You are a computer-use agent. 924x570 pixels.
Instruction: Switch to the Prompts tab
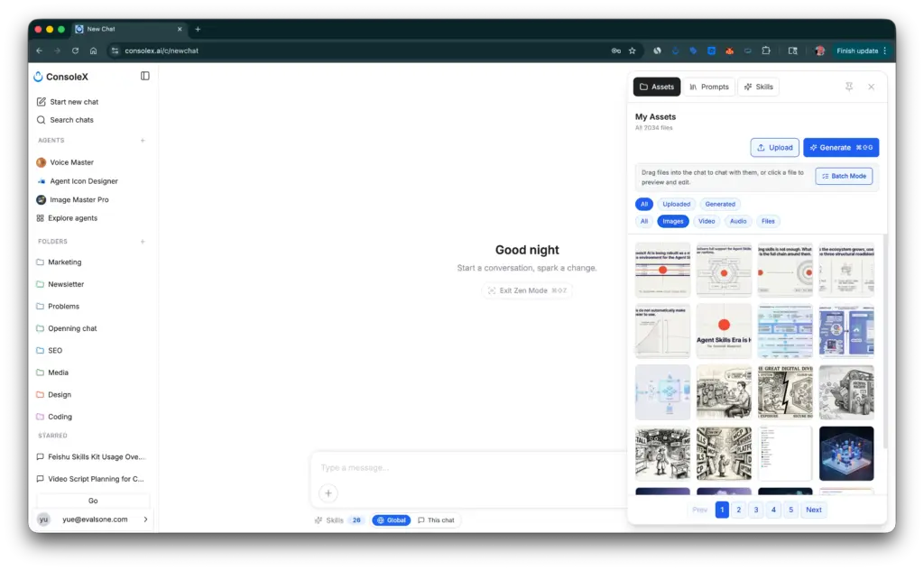[708, 86]
